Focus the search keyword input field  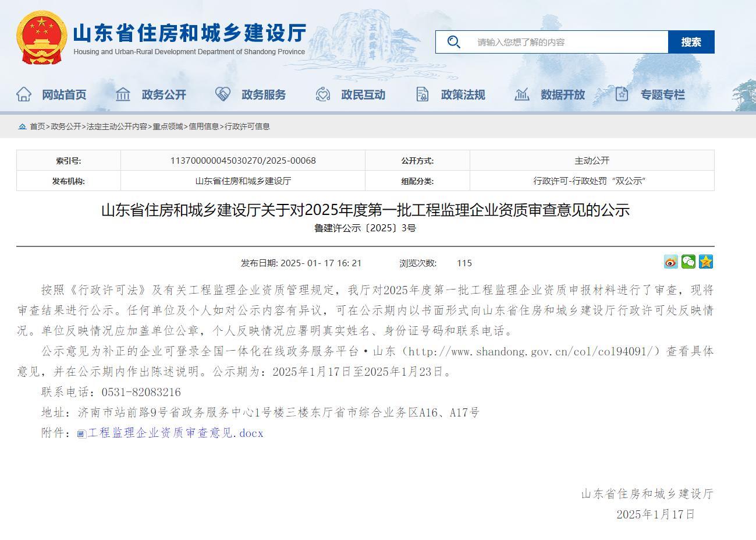(x=567, y=42)
